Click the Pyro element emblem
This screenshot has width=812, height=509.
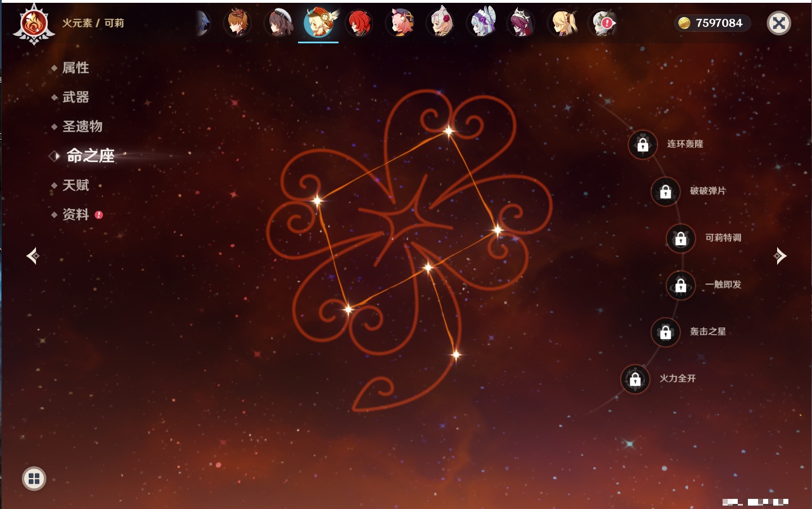pos(34,24)
